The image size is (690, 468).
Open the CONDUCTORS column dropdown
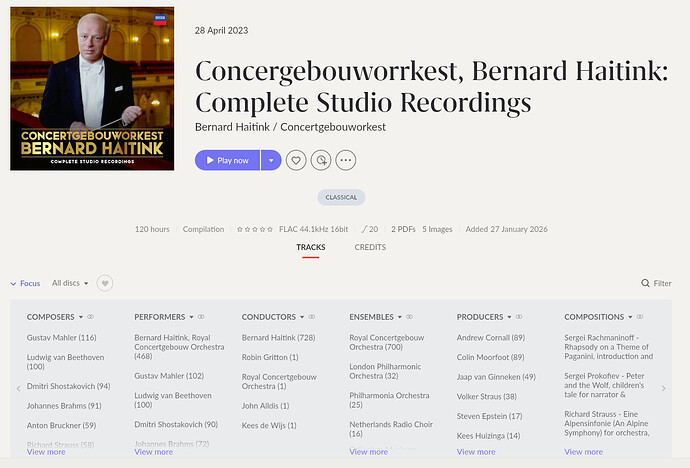302,317
